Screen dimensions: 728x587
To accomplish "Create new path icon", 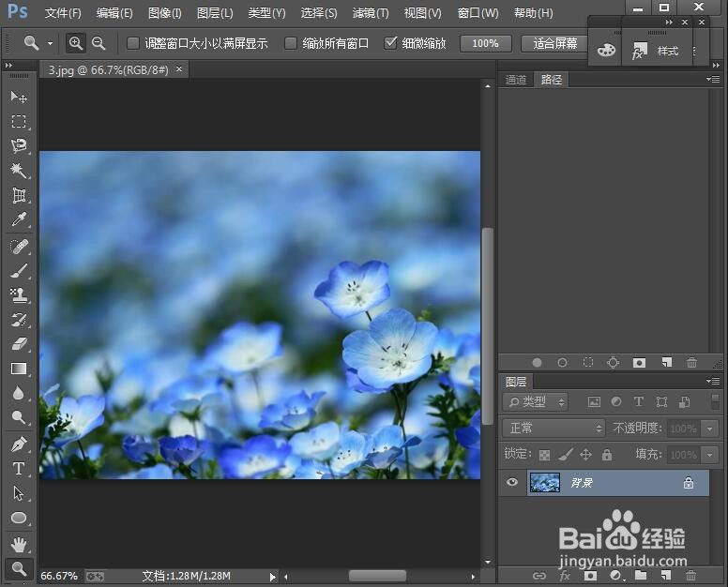I will pos(666,362).
